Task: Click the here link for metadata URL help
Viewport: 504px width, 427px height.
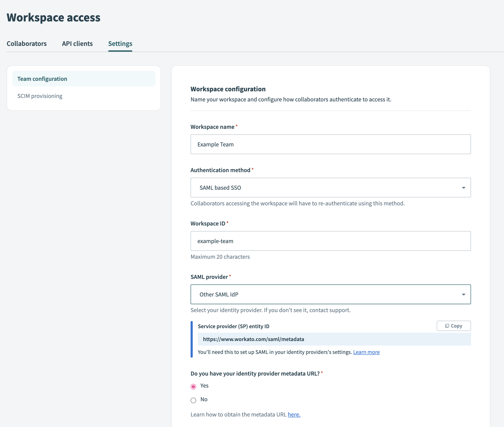Action: (294, 414)
